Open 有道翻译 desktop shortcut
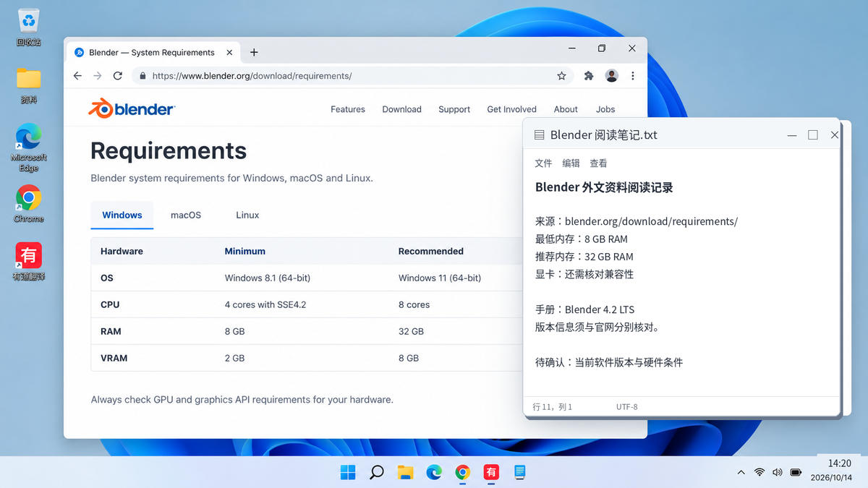 29,261
